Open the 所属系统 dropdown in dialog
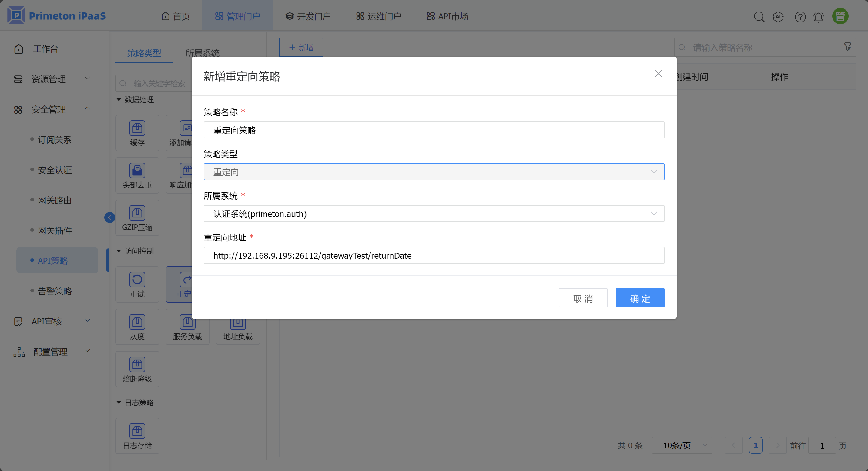 click(434, 214)
